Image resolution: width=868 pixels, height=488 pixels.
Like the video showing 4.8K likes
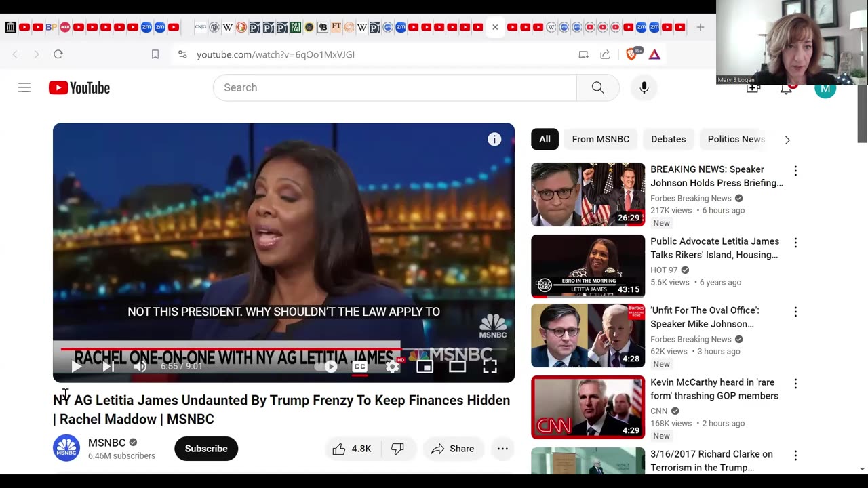(353, 449)
